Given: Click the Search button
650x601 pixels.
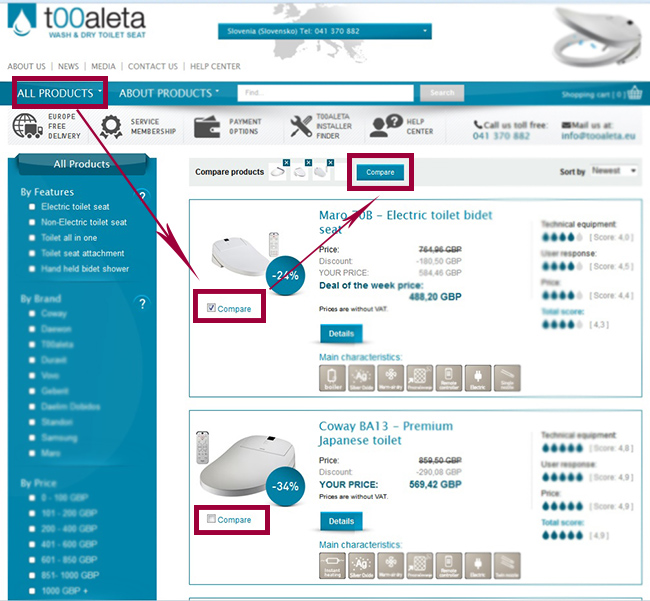Looking at the screenshot, I should coord(442,93).
